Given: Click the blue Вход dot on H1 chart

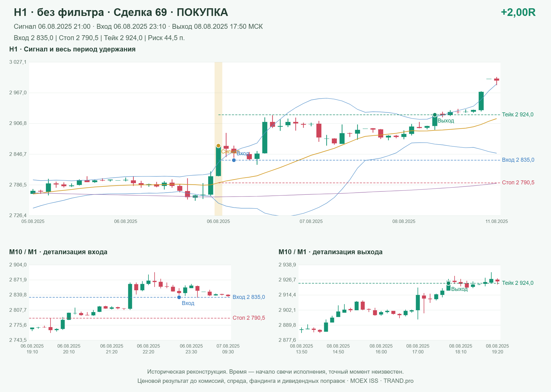Looking at the screenshot, I should (x=234, y=160).
